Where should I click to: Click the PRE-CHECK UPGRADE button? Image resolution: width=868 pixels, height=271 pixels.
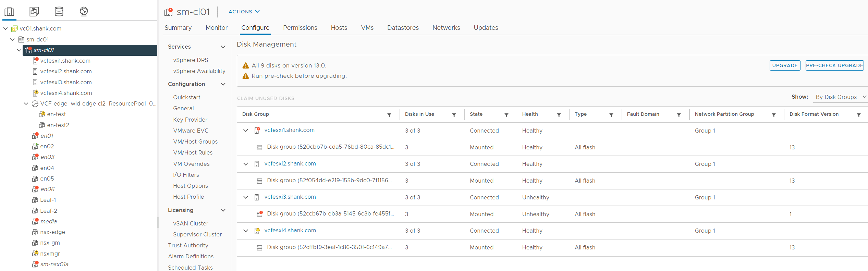click(x=834, y=65)
